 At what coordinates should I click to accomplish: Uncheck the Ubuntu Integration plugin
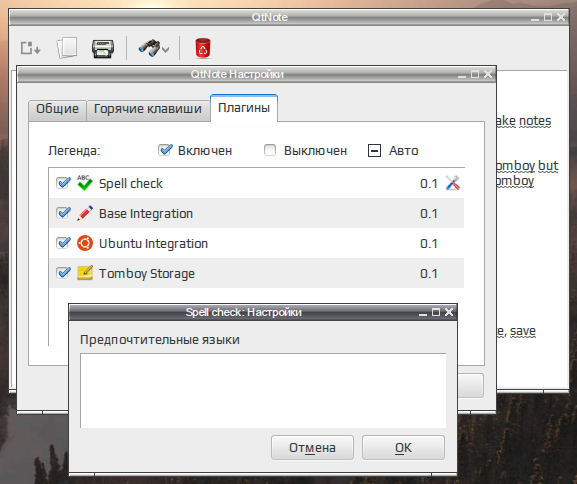pyautogui.click(x=63, y=243)
